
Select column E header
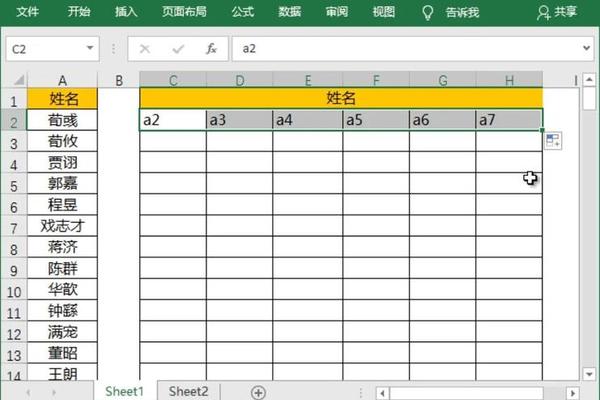[x=308, y=80]
